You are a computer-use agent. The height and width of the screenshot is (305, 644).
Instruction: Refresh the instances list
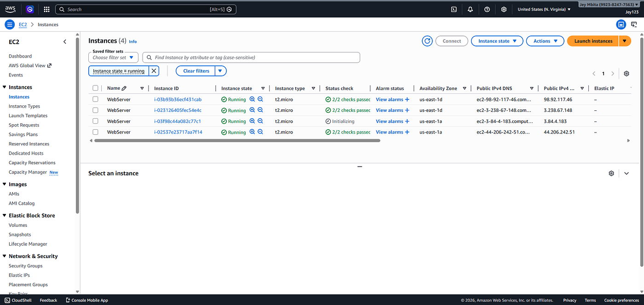[427, 41]
